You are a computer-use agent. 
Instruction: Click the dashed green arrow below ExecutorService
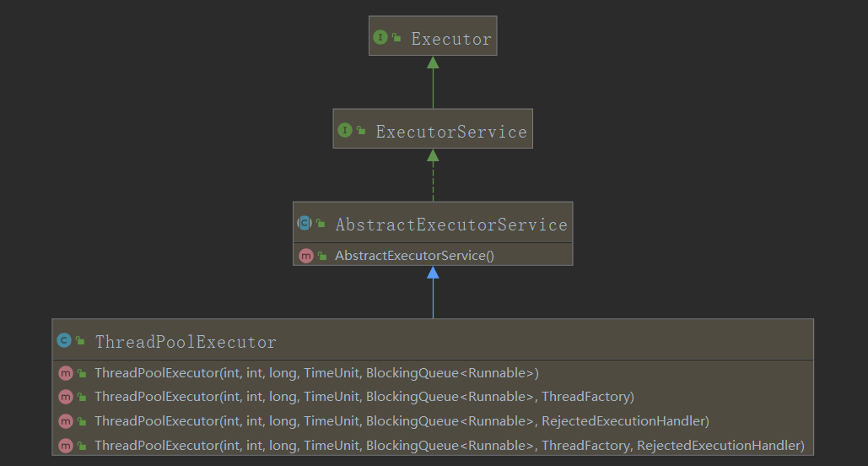pos(433,175)
